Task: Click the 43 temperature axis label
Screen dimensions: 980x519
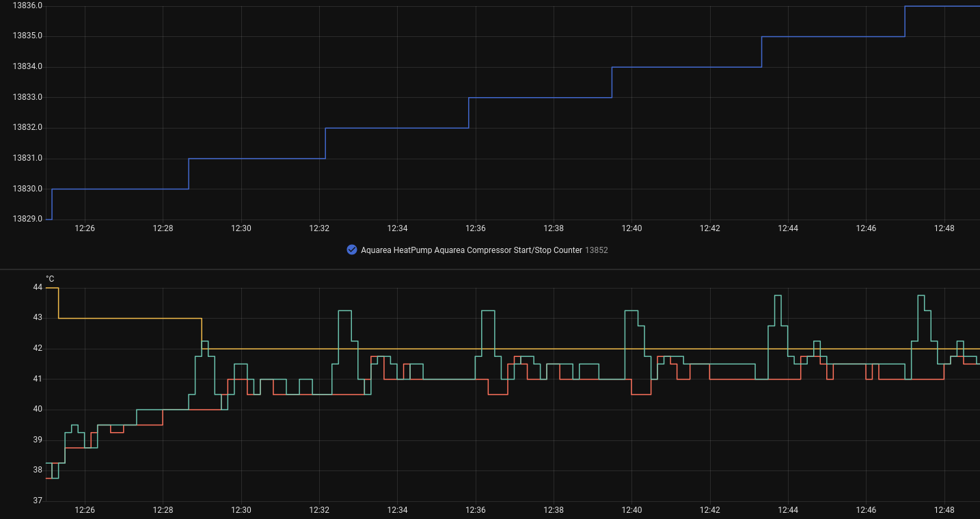Action: [38, 318]
